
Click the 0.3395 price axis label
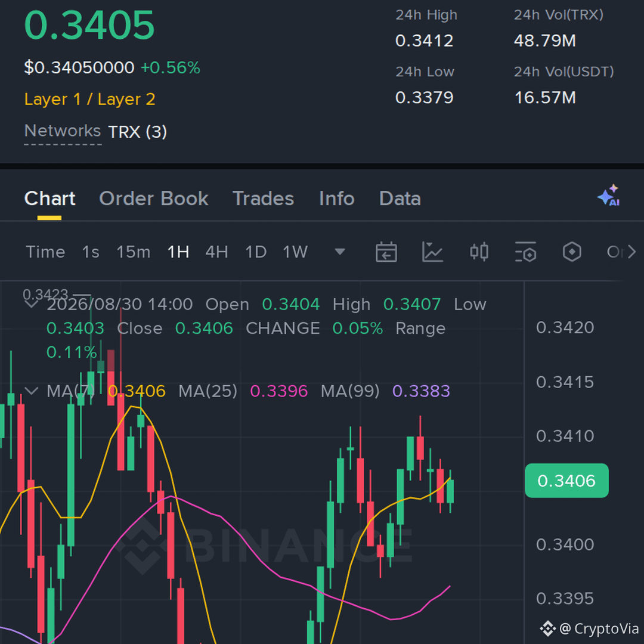click(x=565, y=599)
